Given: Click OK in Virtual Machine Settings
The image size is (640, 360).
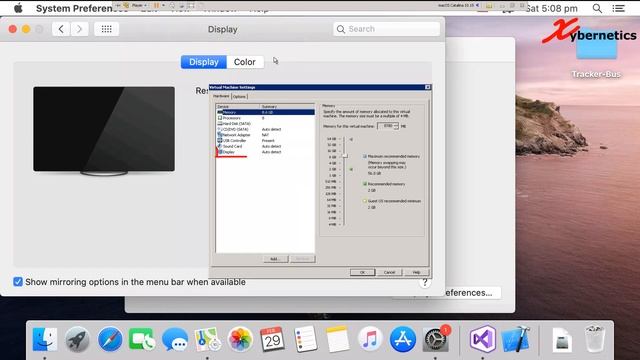Looking at the screenshot, I should 362,272.
